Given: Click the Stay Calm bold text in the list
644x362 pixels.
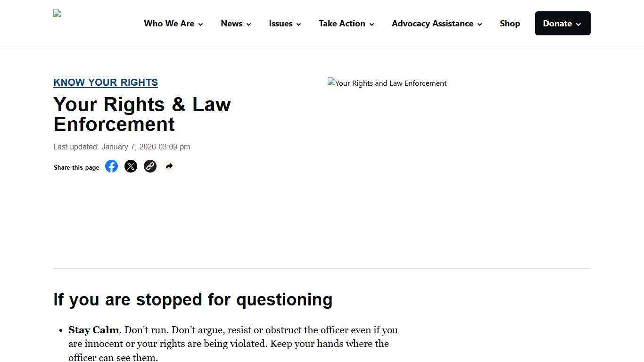Looking at the screenshot, I should click(x=93, y=330).
